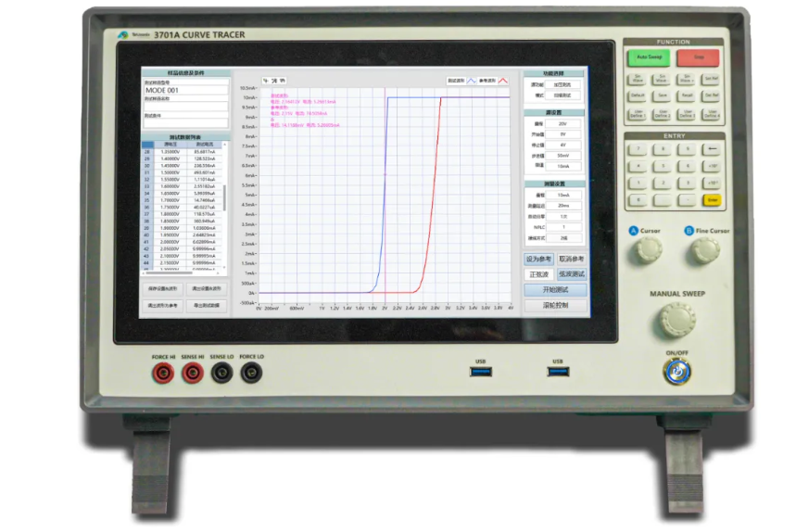Select row 41 in test data table

(183, 242)
